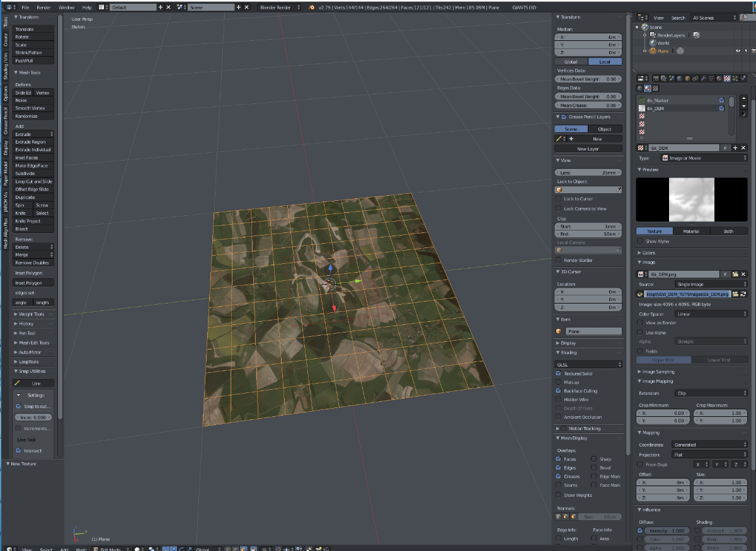
Task: Open the Color Space dropdown
Action: (x=710, y=314)
